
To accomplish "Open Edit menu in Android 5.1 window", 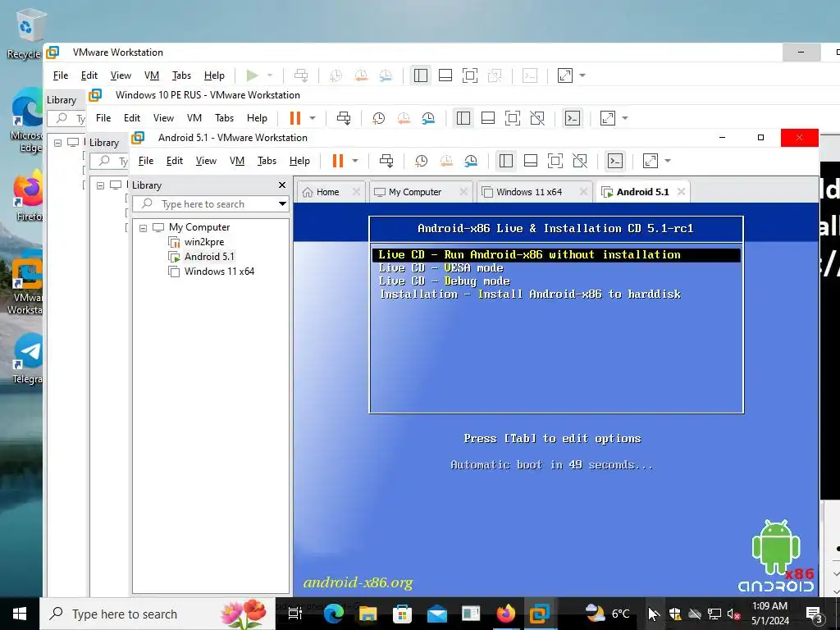I will point(174,161).
